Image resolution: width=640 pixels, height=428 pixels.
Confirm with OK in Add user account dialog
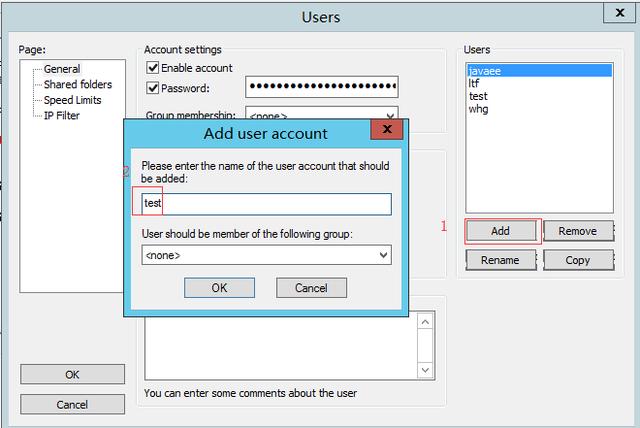(x=219, y=288)
